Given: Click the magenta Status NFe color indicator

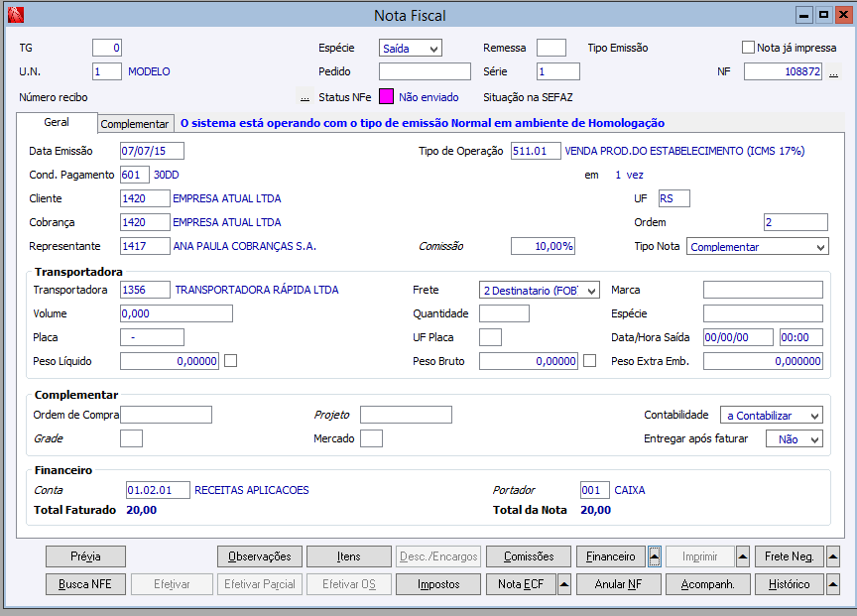Looking at the screenshot, I should (x=386, y=97).
